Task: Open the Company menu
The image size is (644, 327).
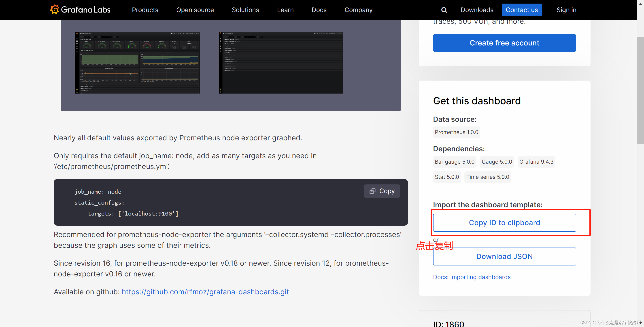Action: (359, 10)
